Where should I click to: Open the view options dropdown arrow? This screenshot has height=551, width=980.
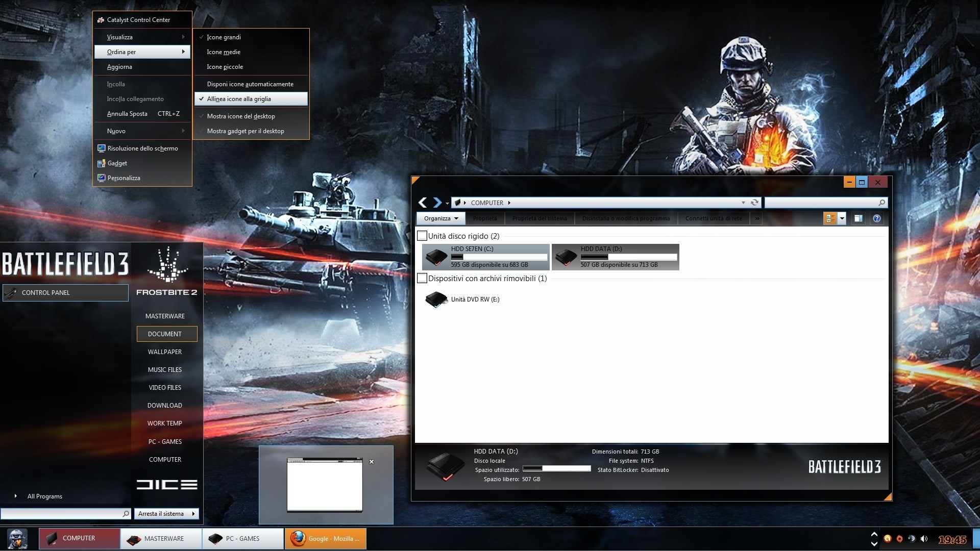(842, 218)
